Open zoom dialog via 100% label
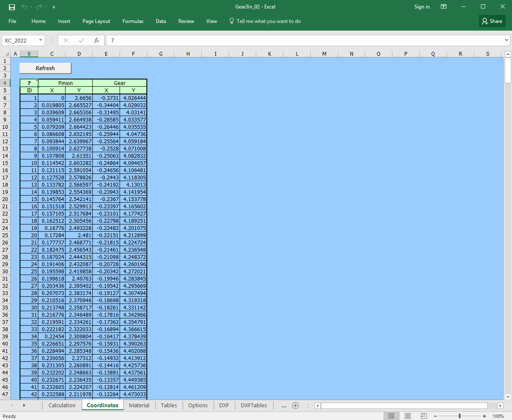Viewport: 512px width, 420px height. [498, 416]
